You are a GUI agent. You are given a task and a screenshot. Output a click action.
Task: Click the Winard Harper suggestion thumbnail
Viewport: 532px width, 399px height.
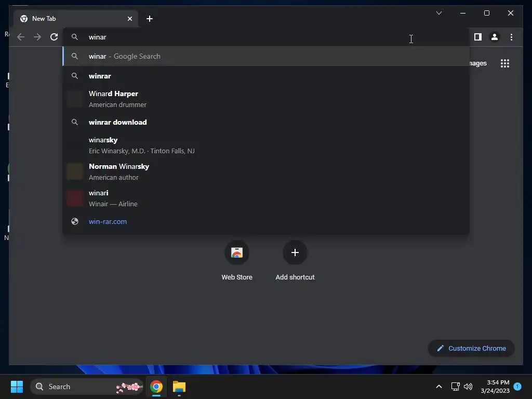point(75,99)
